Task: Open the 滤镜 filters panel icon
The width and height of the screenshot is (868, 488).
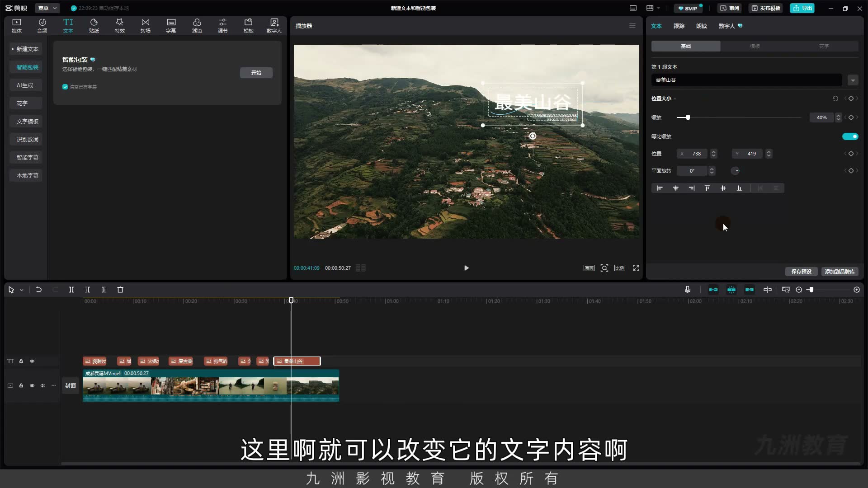Action: tap(197, 26)
